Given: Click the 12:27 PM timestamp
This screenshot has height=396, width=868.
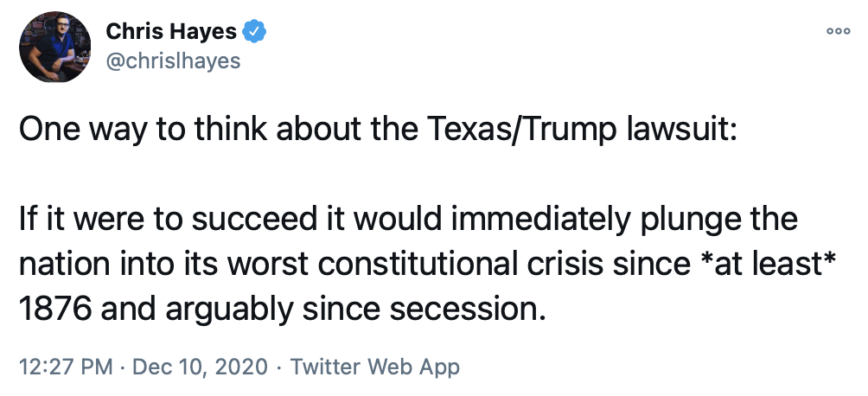Looking at the screenshot, I should coord(66,366).
